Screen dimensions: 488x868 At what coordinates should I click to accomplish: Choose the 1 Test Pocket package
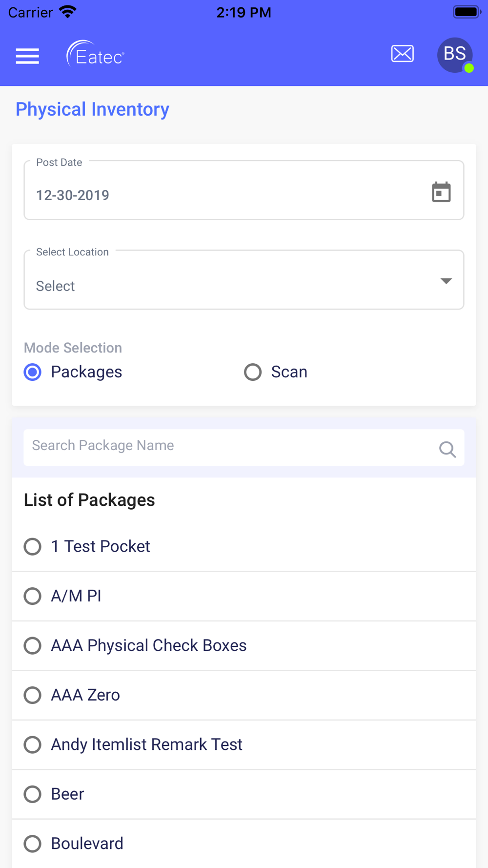tap(33, 546)
